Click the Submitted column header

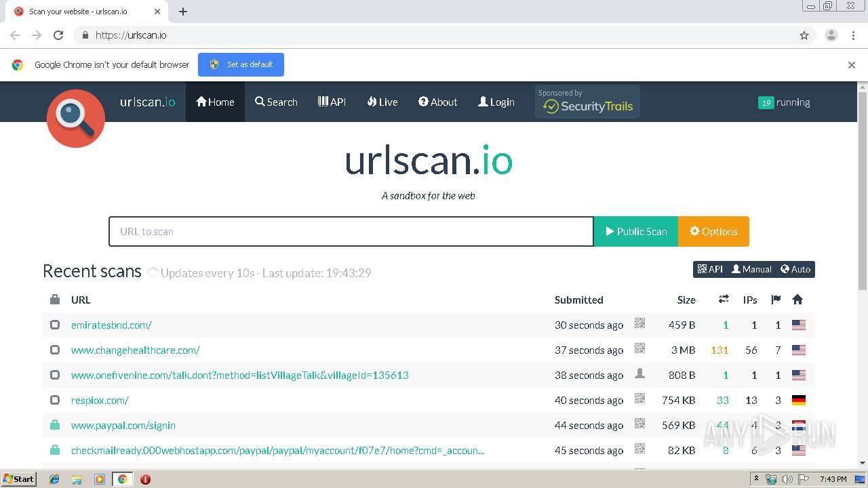click(578, 300)
